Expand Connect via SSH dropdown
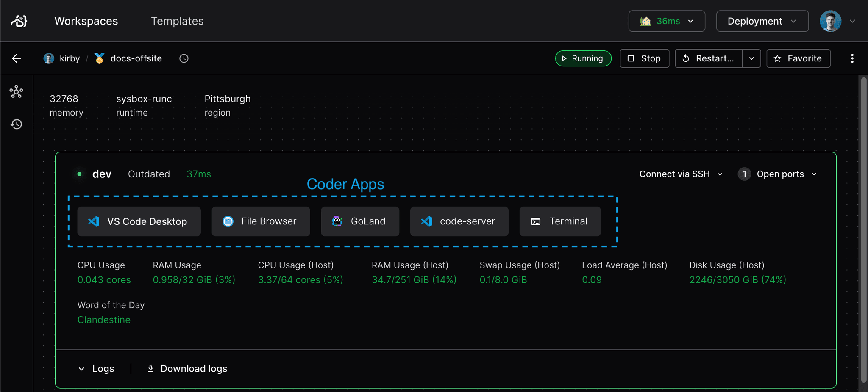This screenshot has height=392, width=868. pos(681,174)
